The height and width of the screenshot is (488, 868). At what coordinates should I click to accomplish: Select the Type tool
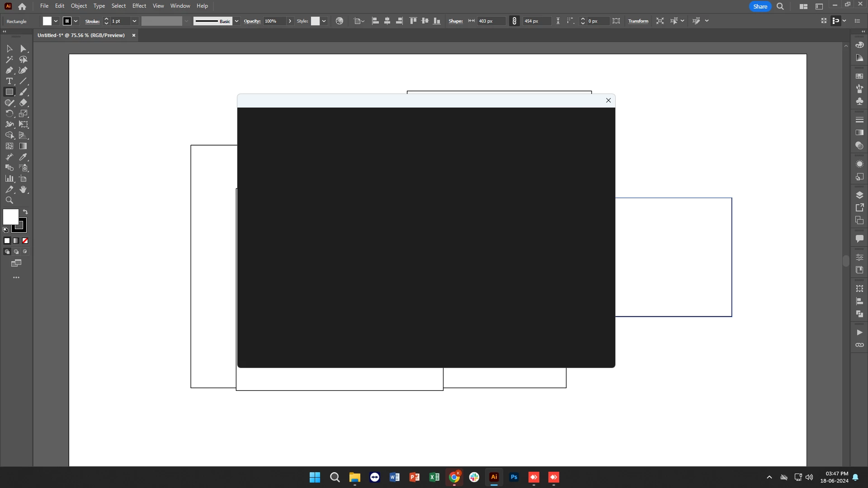click(9, 81)
